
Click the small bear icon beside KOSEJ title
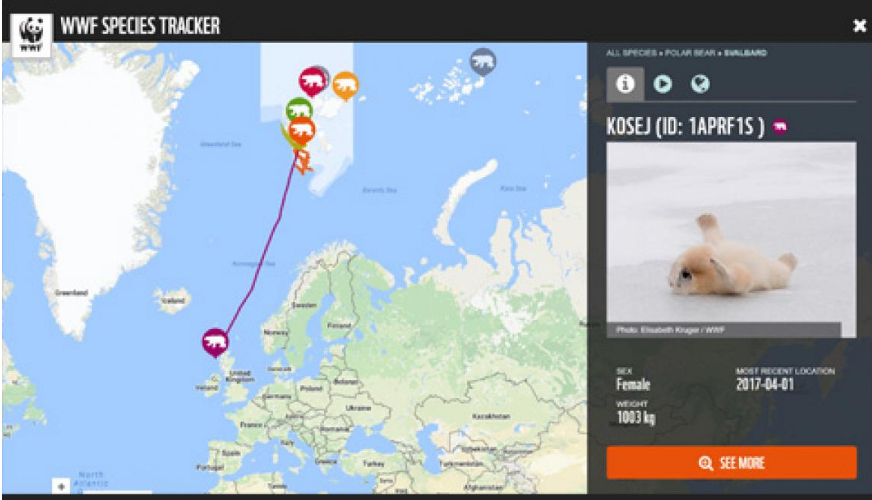(x=780, y=127)
